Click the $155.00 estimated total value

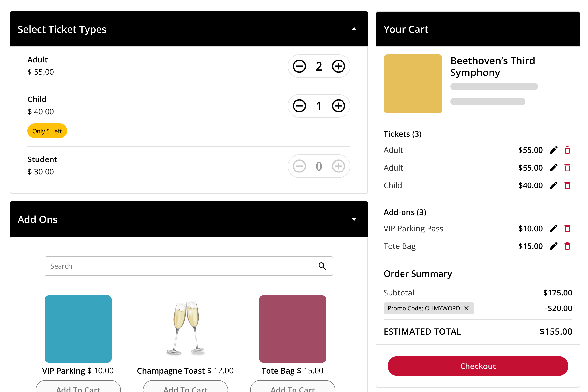click(x=556, y=331)
